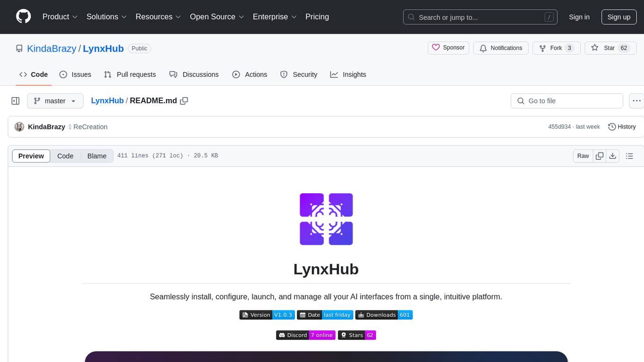This screenshot has height=362, width=644.
Task: Click the Date last friday badge
Action: click(x=325, y=315)
